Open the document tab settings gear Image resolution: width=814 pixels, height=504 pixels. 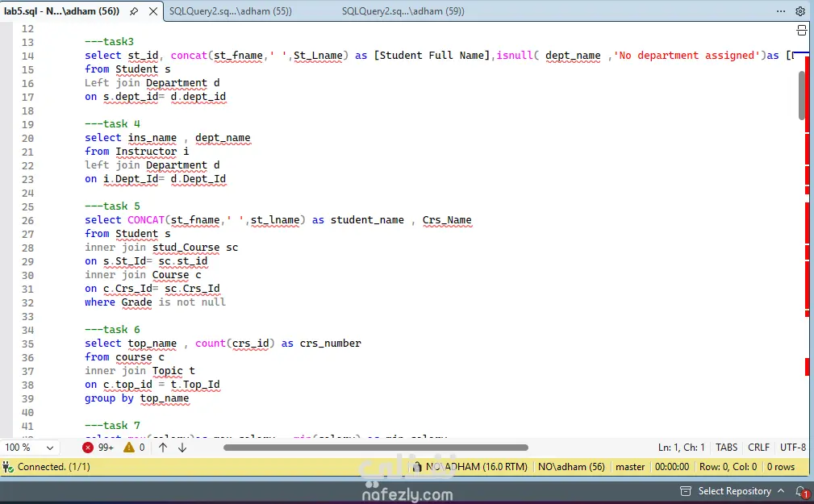[800, 11]
